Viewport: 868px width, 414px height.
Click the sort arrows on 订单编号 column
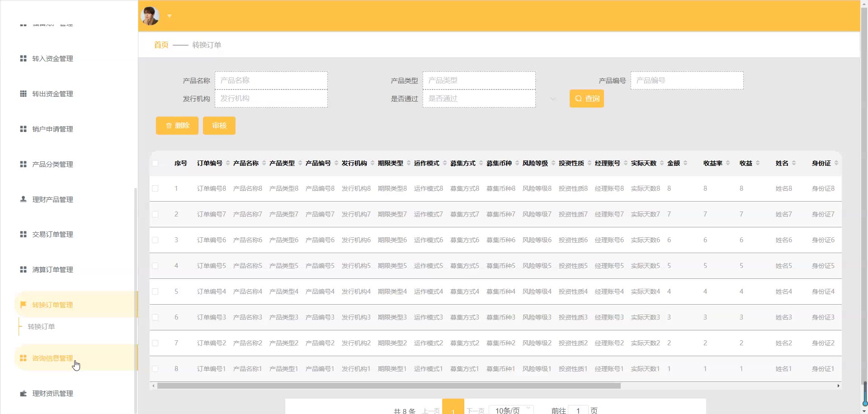pos(228,163)
